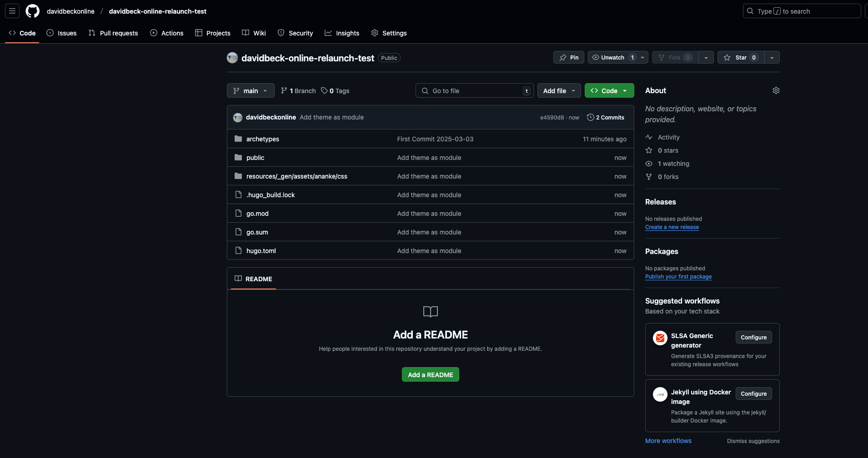
Task: Fork the repository
Action: point(675,57)
